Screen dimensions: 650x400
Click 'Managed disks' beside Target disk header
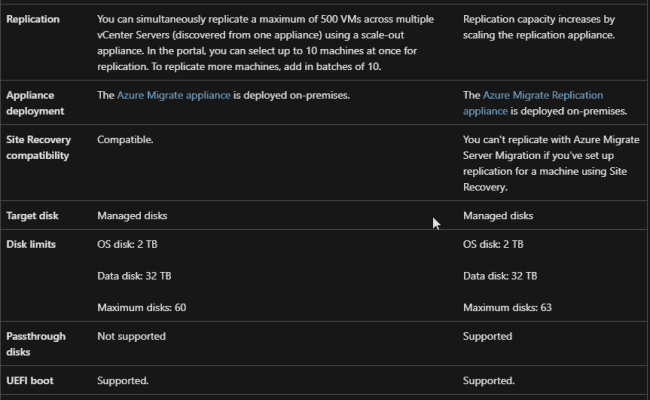click(131, 215)
